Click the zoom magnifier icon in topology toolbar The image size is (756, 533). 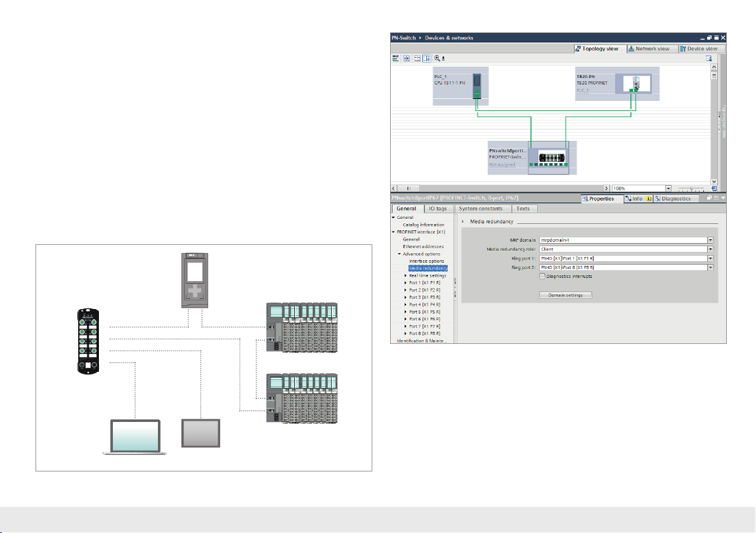pyautogui.click(x=438, y=58)
